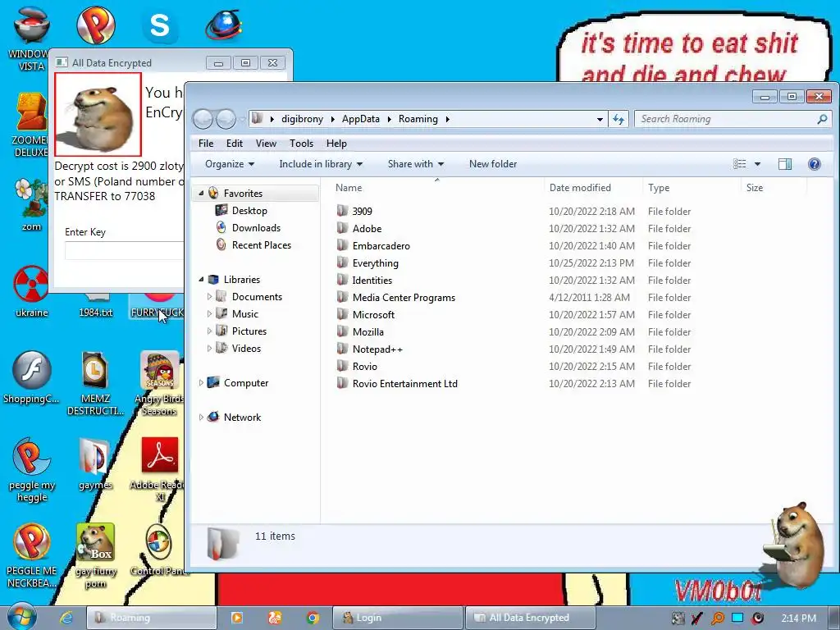This screenshot has width=840, height=630.
Task: Click the digibrony breadcrumb in the address bar
Action: pos(302,119)
